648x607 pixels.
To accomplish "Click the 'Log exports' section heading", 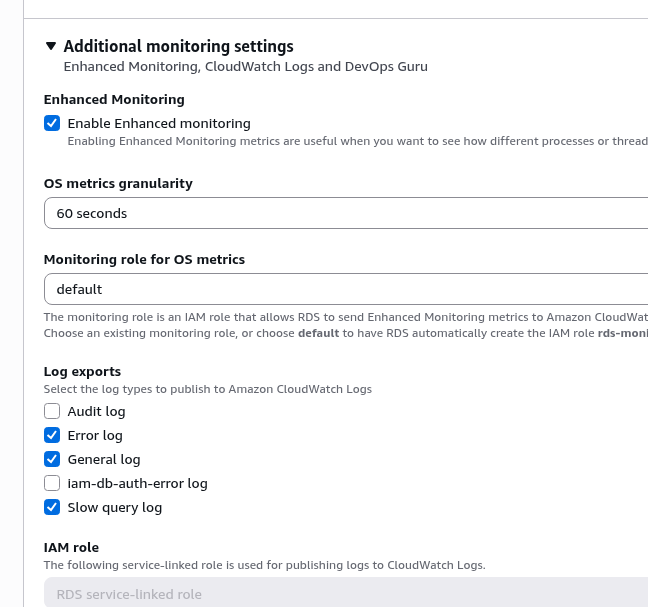I will tap(82, 371).
